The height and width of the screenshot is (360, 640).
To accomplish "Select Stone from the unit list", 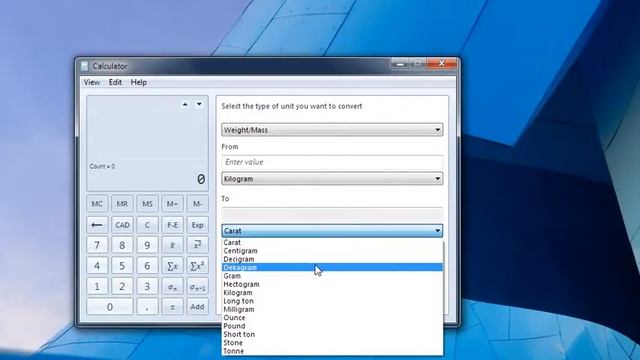I will [332, 343].
